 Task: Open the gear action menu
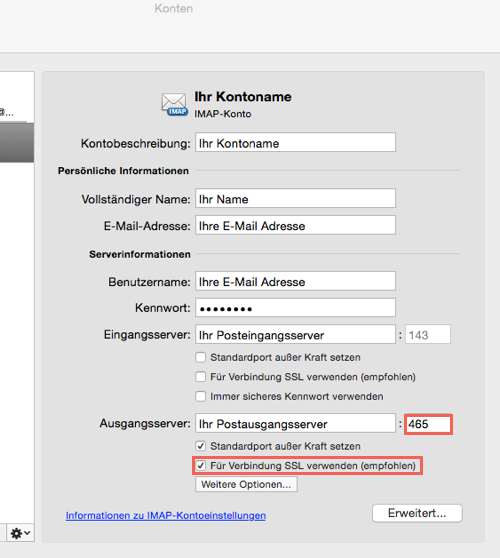pos(20,533)
